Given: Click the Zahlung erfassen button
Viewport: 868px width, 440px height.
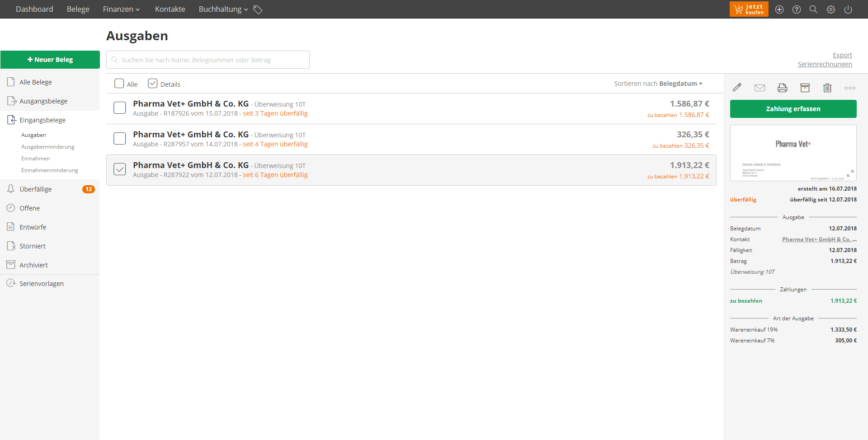Looking at the screenshot, I should click(793, 109).
